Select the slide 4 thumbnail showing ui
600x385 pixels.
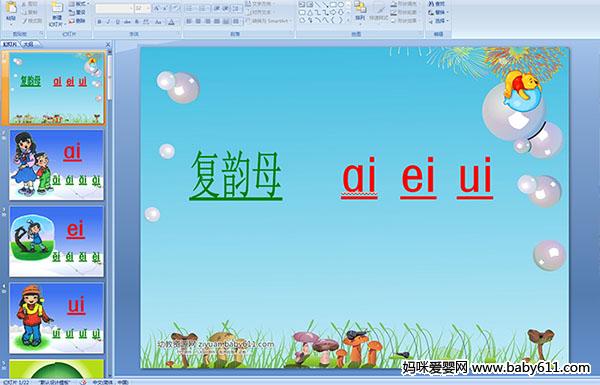coord(56,318)
